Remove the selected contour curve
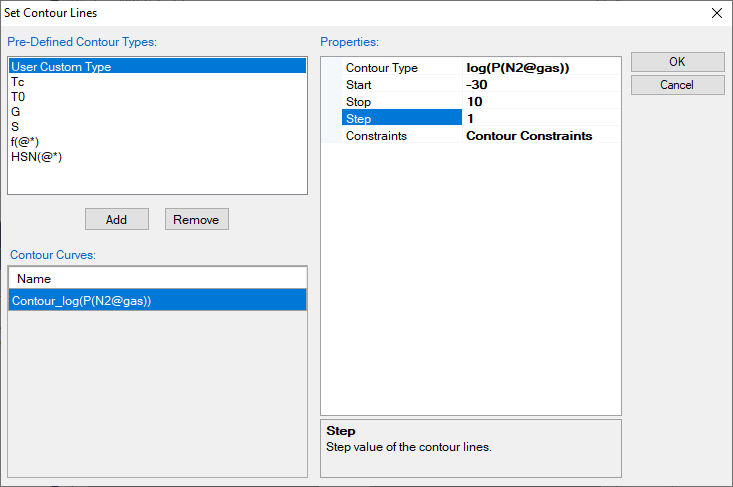 point(197,219)
